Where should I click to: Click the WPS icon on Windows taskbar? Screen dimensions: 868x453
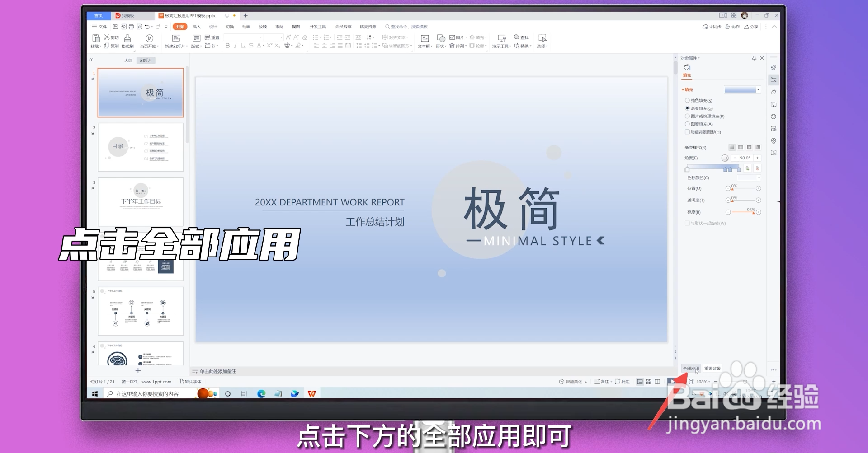pyautogui.click(x=312, y=394)
